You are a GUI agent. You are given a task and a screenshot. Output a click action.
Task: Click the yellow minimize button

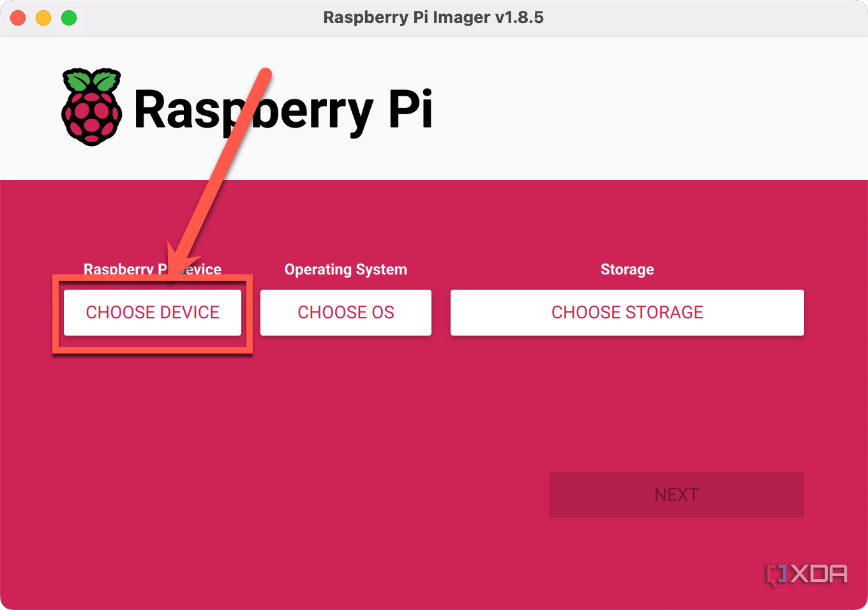point(43,17)
